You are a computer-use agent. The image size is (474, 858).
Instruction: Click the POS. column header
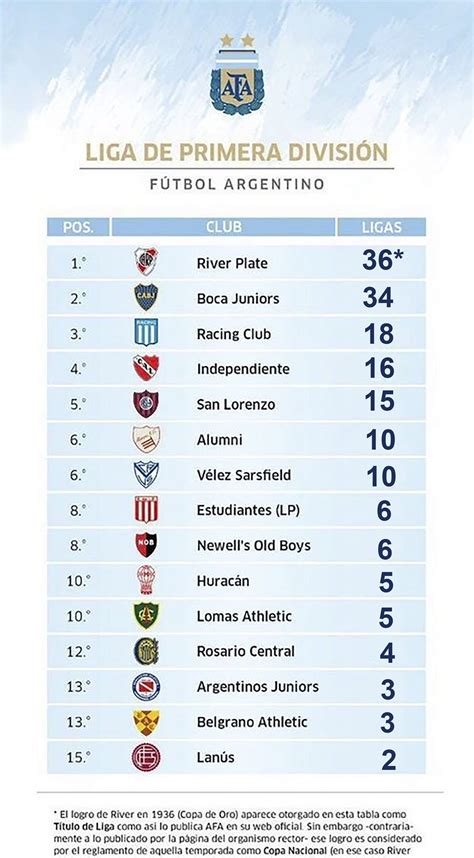point(78,227)
